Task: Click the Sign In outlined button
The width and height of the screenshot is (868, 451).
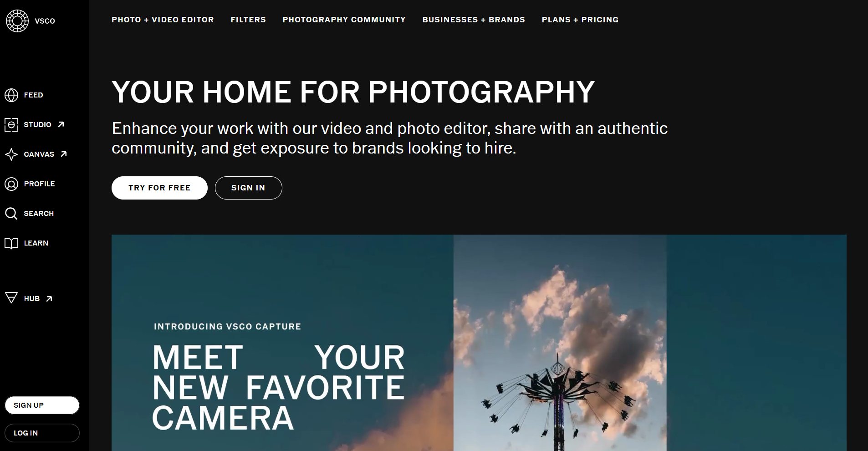Action: [x=249, y=188]
